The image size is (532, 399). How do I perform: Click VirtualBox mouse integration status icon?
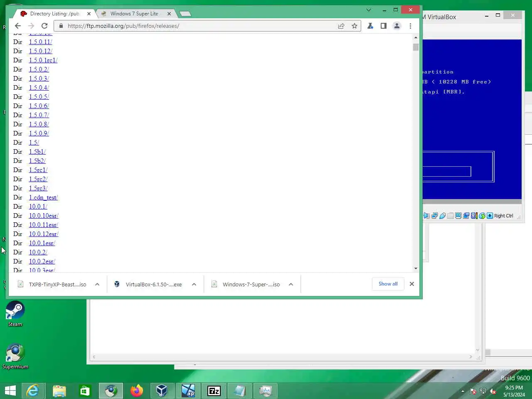point(482,216)
